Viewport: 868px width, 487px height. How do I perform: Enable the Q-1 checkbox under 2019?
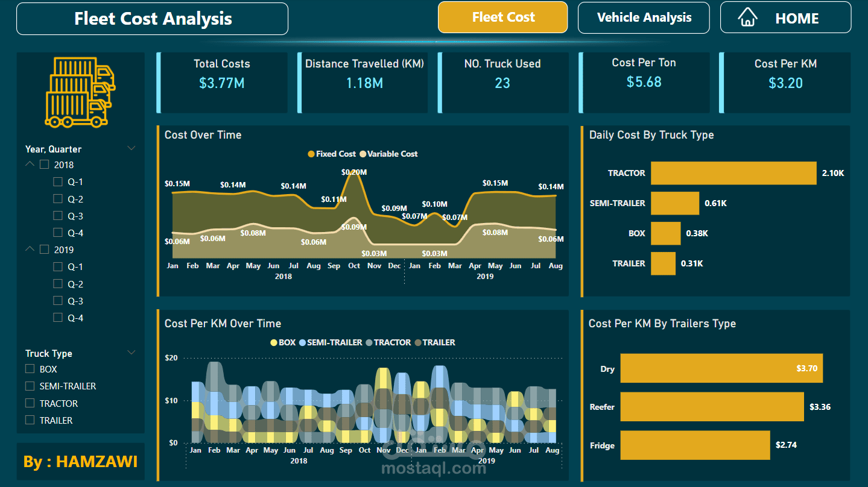click(x=58, y=266)
